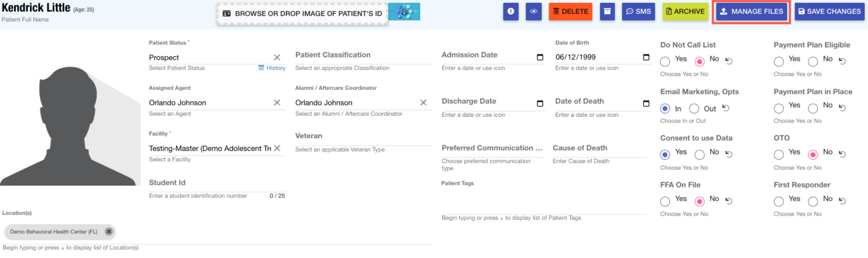Click the Save Changes button
Screen dimensions: 868x258
829,12
